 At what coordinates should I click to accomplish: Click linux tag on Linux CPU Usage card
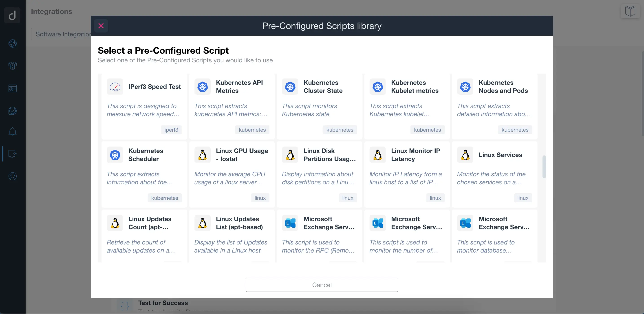point(260,198)
